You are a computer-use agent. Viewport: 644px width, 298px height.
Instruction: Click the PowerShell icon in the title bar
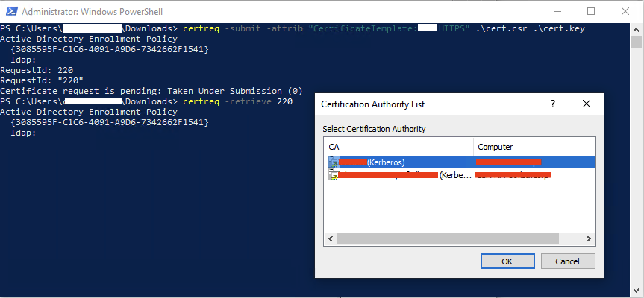pos(11,12)
